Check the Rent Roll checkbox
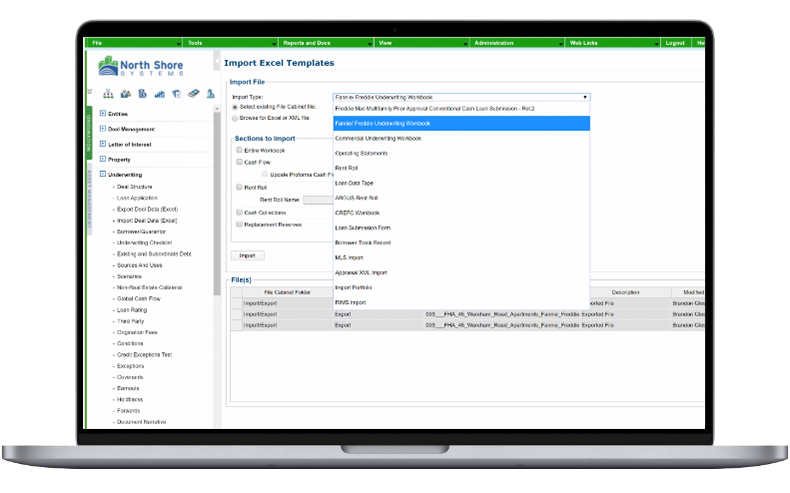The height and width of the screenshot is (493, 790). point(240,187)
